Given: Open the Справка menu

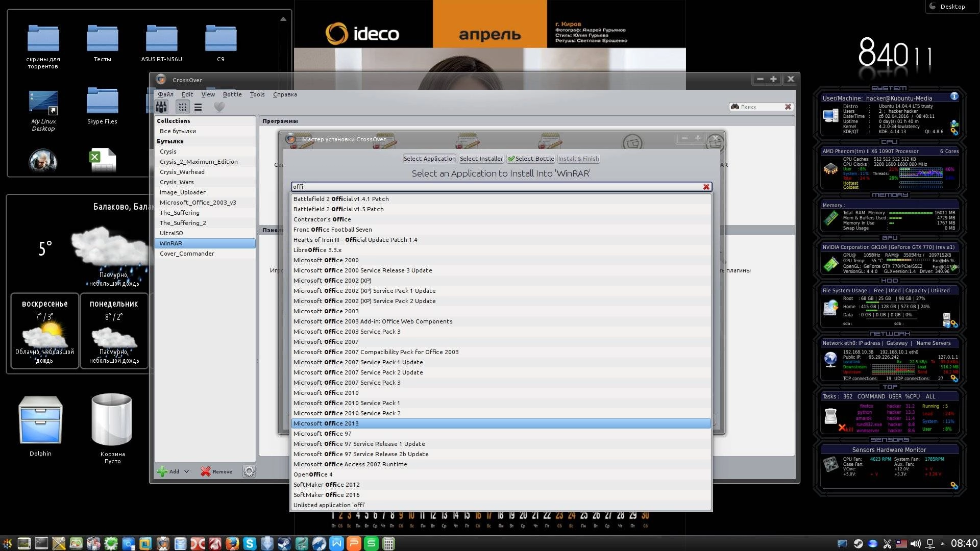Looking at the screenshot, I should pyautogui.click(x=285, y=94).
